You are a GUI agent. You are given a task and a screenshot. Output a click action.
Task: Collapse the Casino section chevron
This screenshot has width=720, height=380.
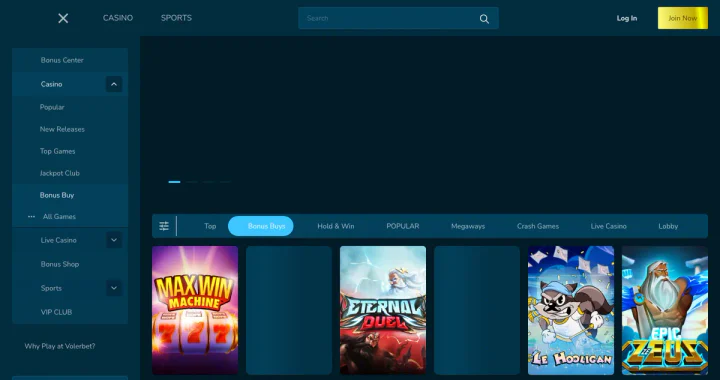pyautogui.click(x=114, y=84)
